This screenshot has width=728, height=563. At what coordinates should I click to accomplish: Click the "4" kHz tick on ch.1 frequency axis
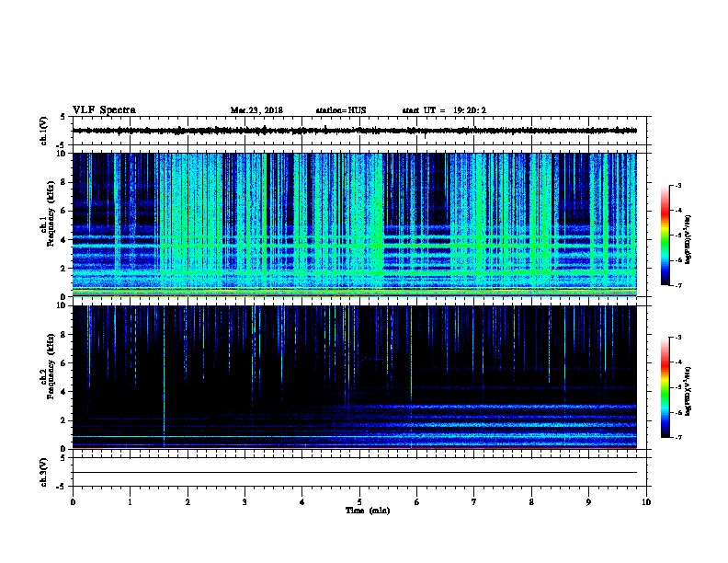coord(64,240)
